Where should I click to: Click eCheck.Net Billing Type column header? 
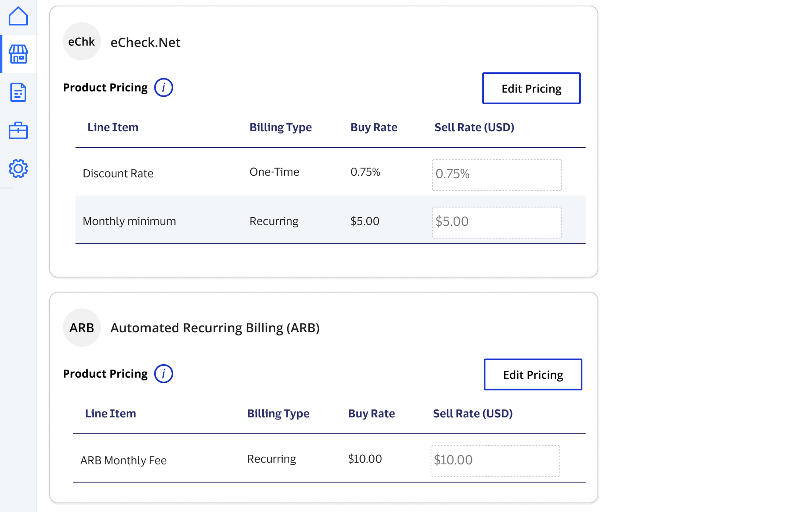(x=280, y=127)
